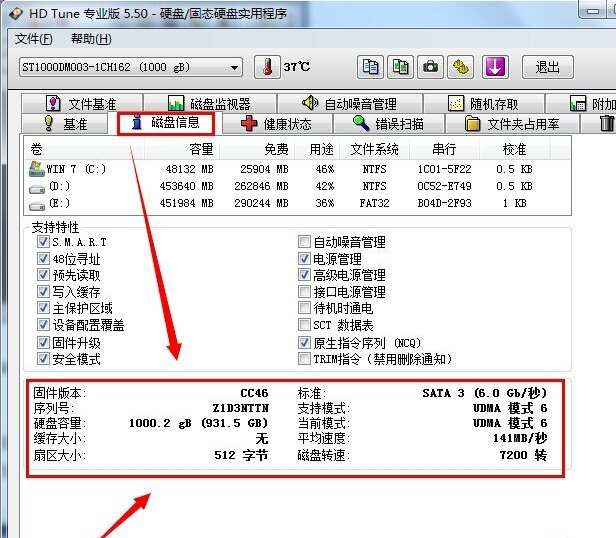Click the 卷 column header
Viewport: 616px width, 538px height.
85,149
